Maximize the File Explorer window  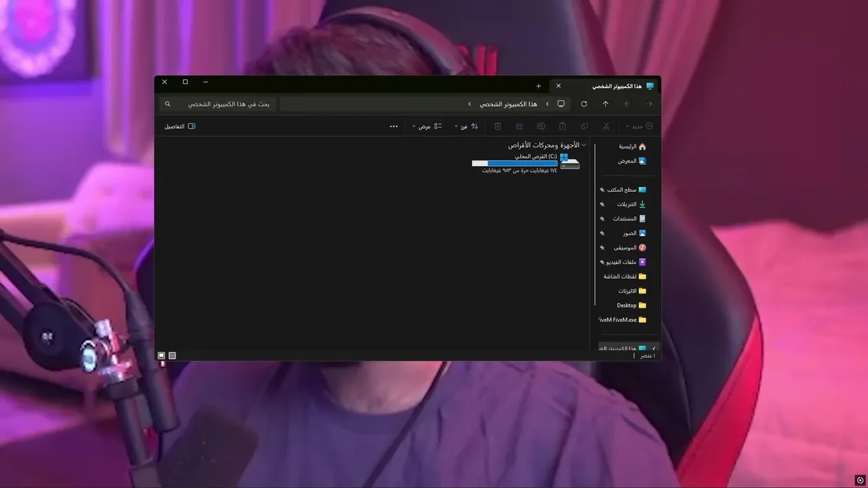(x=185, y=82)
